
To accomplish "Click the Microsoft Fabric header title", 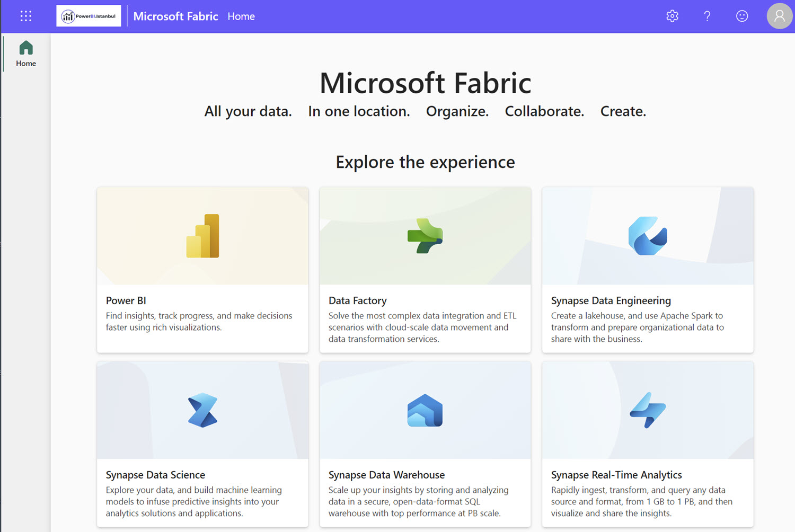I will click(176, 16).
